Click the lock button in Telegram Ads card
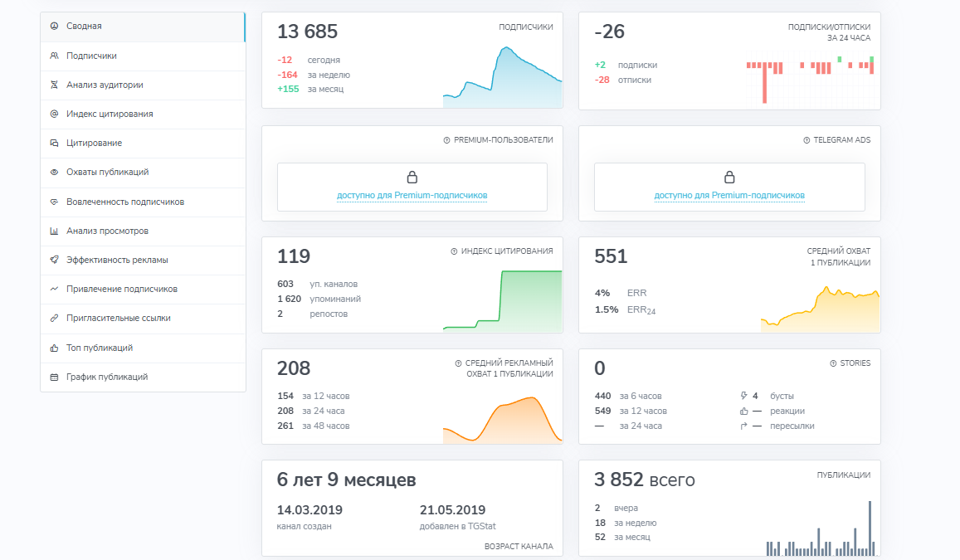The image size is (960, 560). 729,178
